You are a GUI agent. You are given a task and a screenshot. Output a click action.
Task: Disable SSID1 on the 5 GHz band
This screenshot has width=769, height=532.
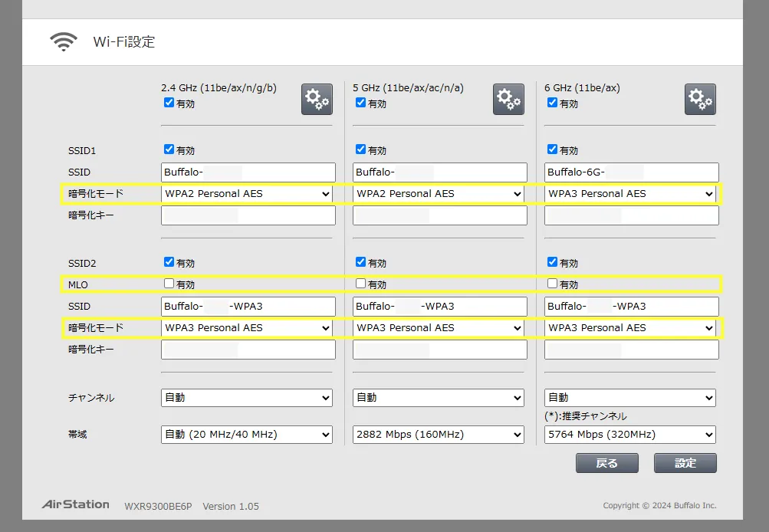tap(361, 149)
